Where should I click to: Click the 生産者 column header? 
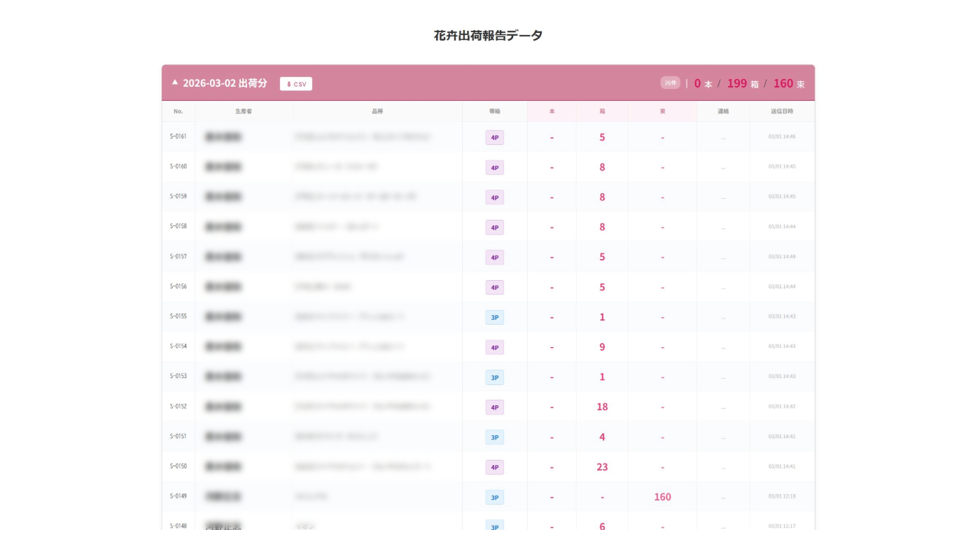(244, 111)
